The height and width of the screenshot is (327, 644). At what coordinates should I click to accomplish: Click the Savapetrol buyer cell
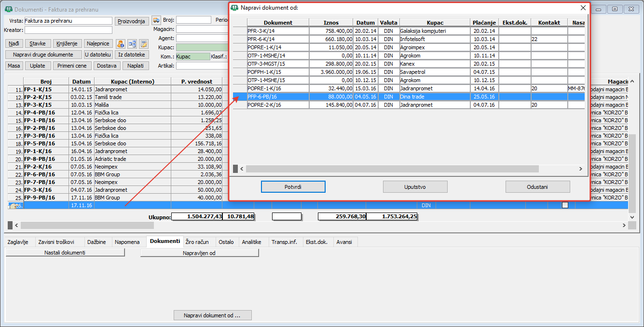point(435,72)
